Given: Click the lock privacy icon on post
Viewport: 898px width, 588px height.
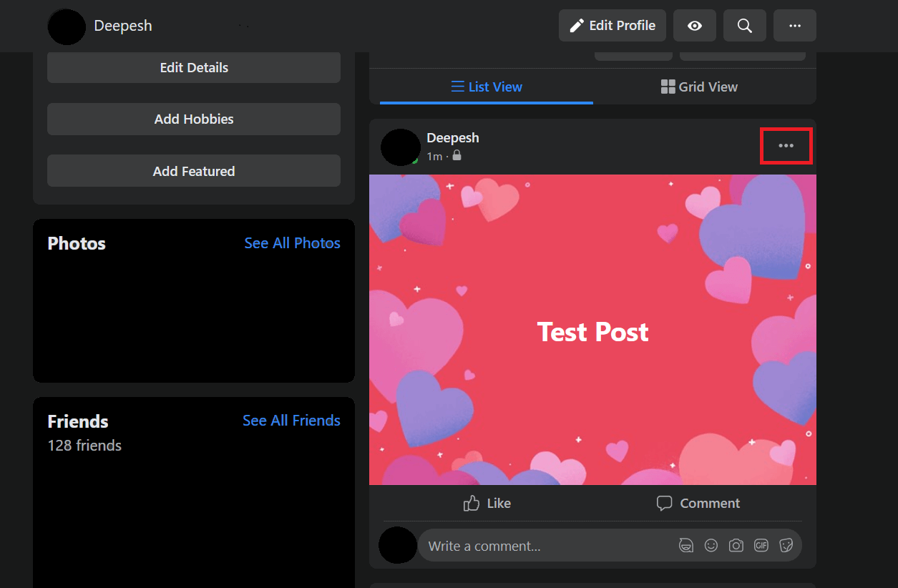Looking at the screenshot, I should [x=457, y=156].
